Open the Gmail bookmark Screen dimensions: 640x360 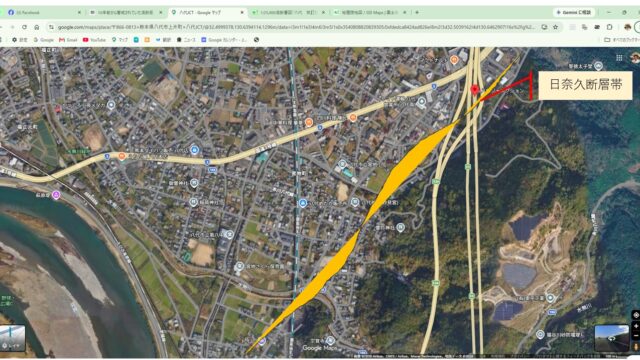pyautogui.click(x=68, y=40)
